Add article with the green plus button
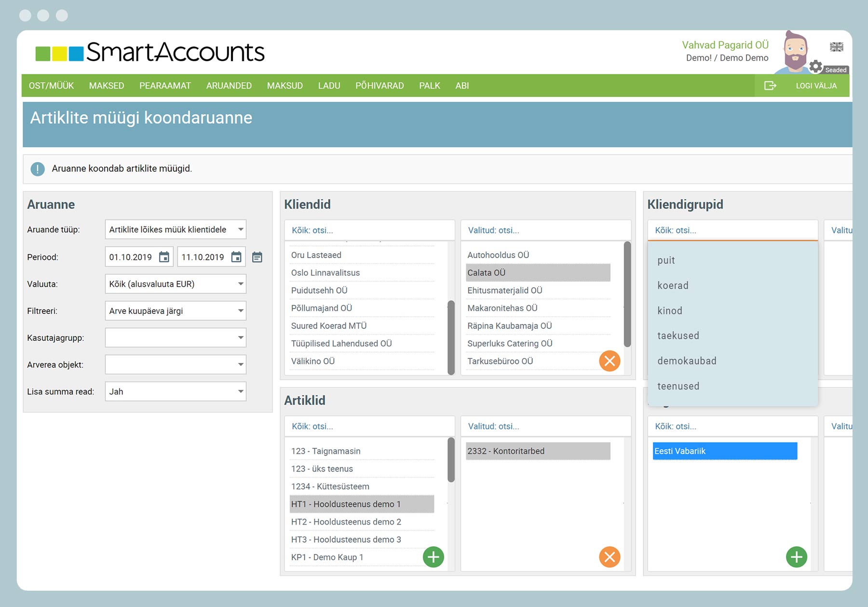868x607 pixels. click(x=433, y=557)
